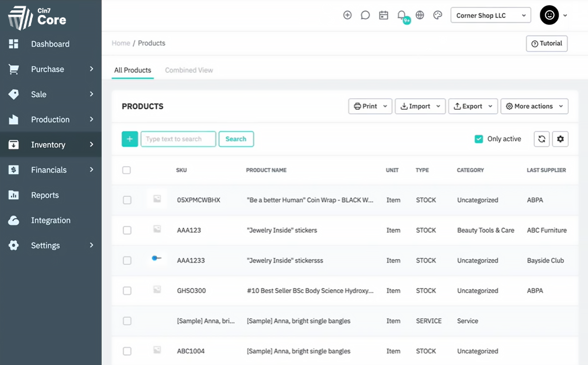Screen dimensions: 588x365
Task: Expand the Financials submenu arrow
Action: pyautogui.click(x=91, y=170)
